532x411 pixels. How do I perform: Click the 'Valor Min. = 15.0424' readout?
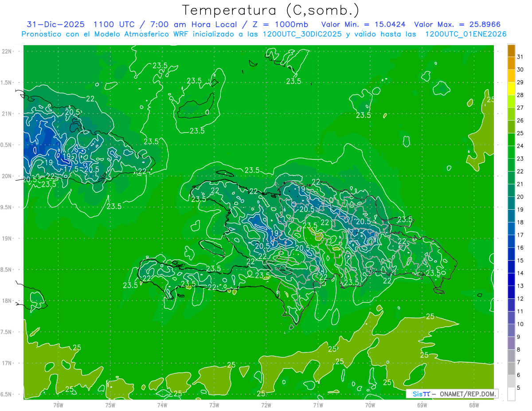coord(363,24)
